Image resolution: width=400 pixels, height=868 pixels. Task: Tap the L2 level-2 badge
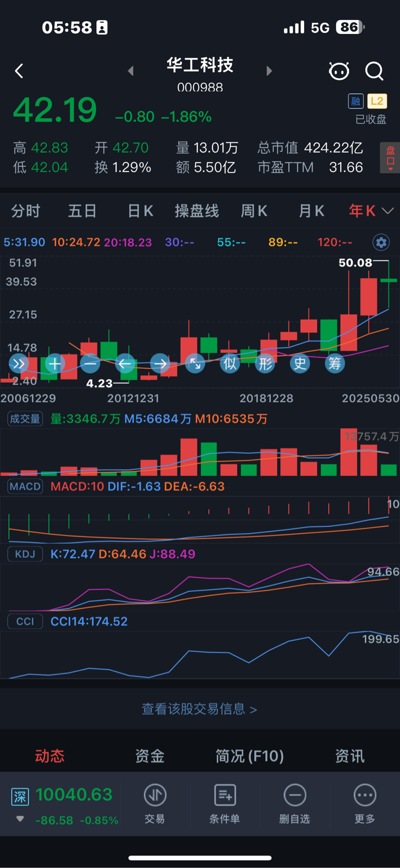click(x=377, y=101)
